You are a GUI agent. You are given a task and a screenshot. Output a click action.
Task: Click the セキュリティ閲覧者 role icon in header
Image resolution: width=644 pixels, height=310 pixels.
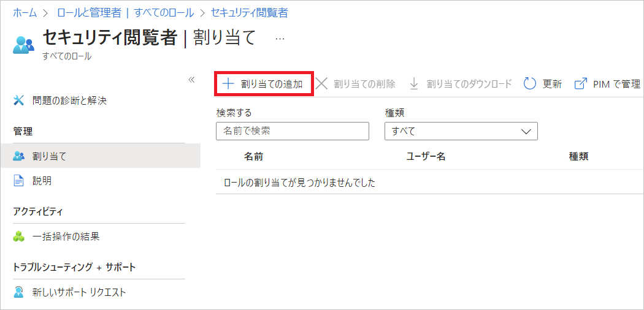23,45
